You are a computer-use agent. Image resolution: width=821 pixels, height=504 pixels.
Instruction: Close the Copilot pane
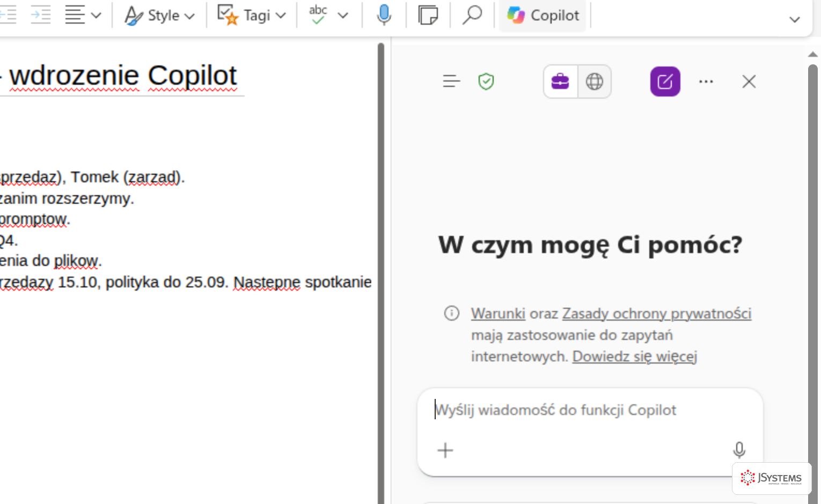coord(749,81)
